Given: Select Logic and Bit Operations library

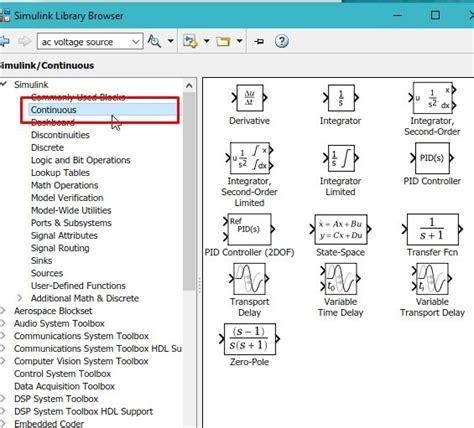Looking at the screenshot, I should pyautogui.click(x=81, y=160).
